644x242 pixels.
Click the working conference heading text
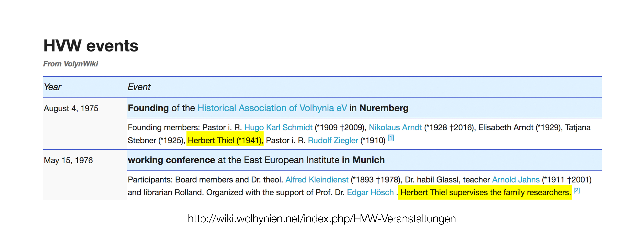[x=171, y=160]
